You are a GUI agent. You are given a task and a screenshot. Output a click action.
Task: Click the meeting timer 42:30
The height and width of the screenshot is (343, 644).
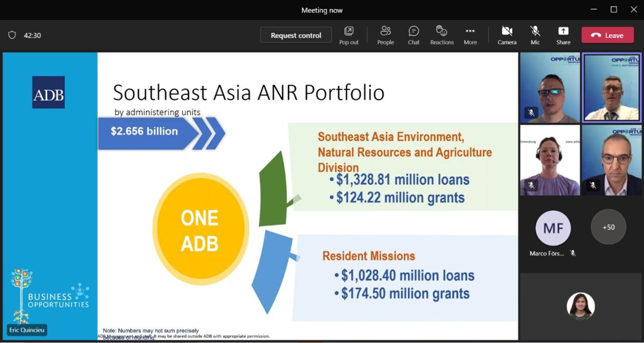click(x=32, y=36)
